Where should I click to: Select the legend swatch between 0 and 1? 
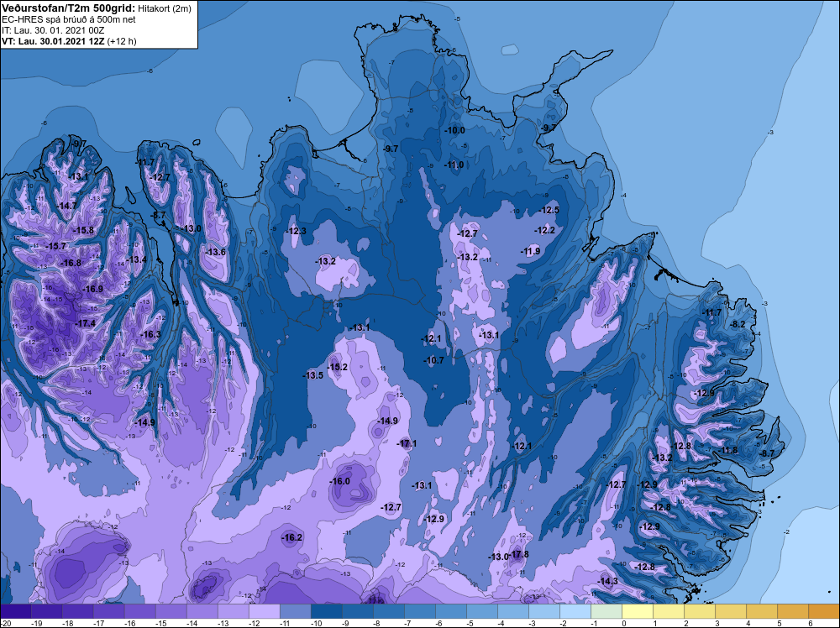click(x=638, y=611)
